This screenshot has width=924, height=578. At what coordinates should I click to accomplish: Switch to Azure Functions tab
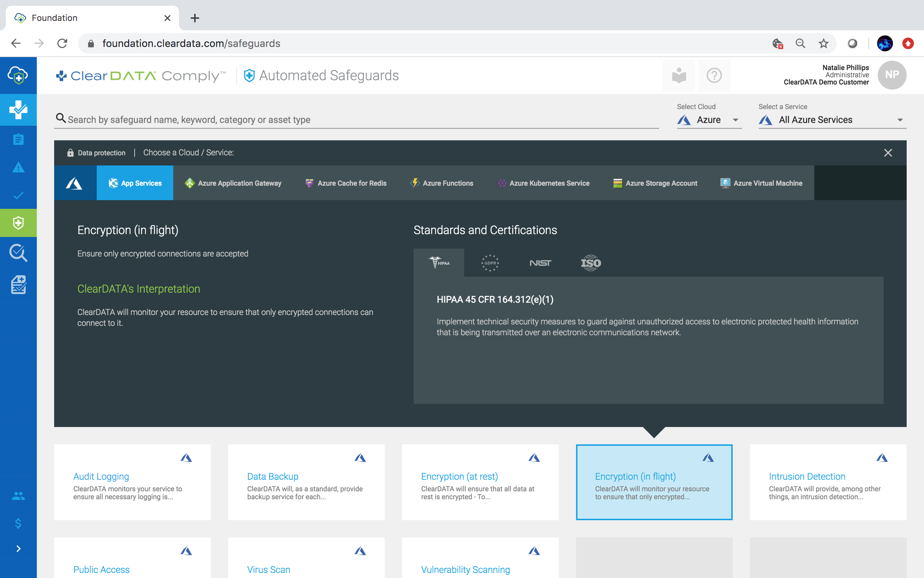(442, 183)
